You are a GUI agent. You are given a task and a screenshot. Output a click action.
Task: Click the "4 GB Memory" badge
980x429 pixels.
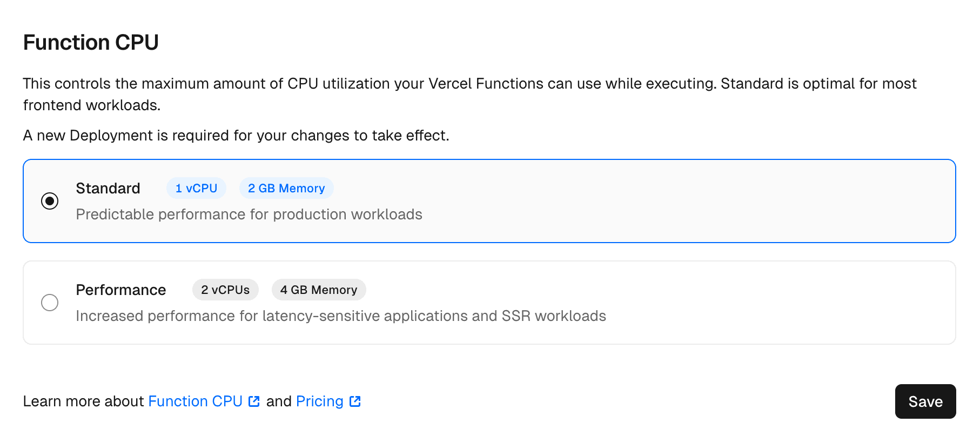coord(319,290)
